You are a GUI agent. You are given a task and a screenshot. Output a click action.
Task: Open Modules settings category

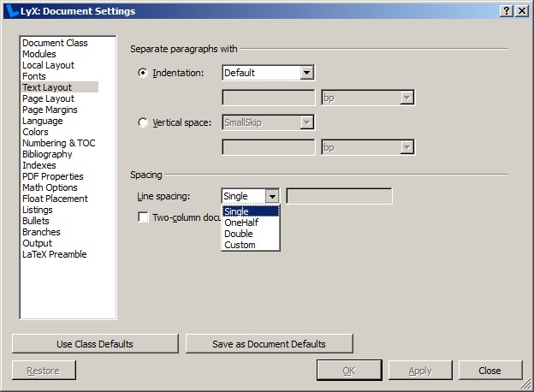click(39, 54)
